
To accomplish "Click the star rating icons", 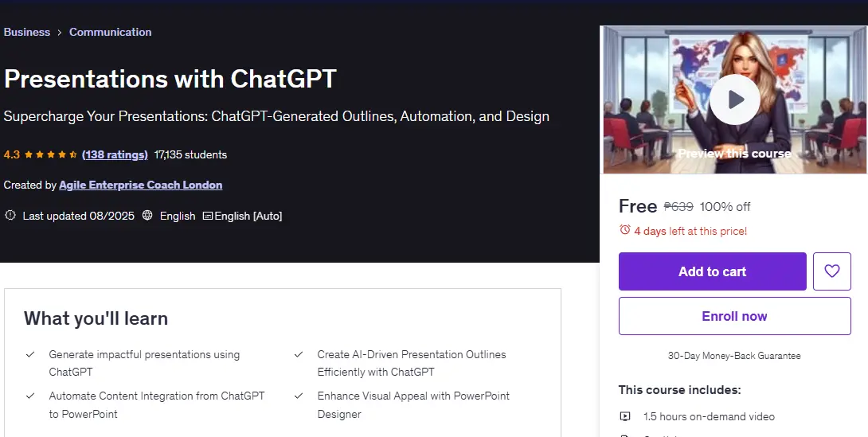I will [x=51, y=154].
